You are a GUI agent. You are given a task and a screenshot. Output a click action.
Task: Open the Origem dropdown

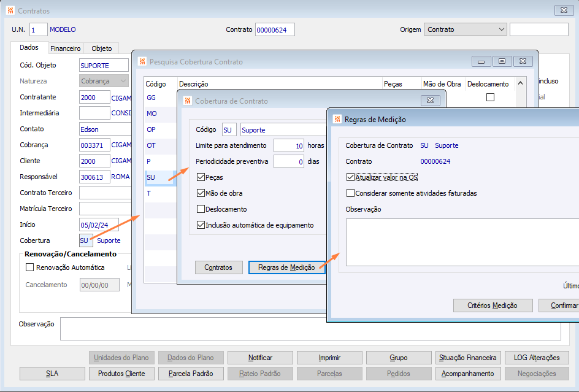coord(501,29)
